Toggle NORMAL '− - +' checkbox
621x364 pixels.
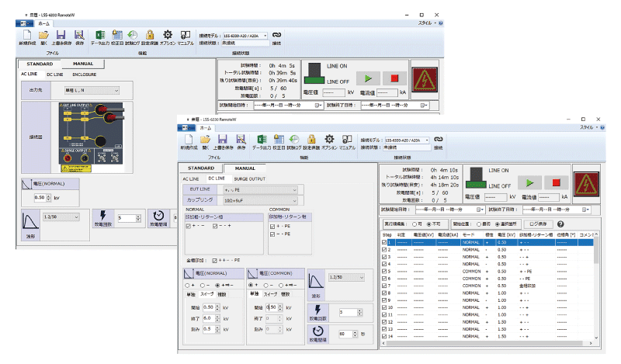(x=215, y=226)
